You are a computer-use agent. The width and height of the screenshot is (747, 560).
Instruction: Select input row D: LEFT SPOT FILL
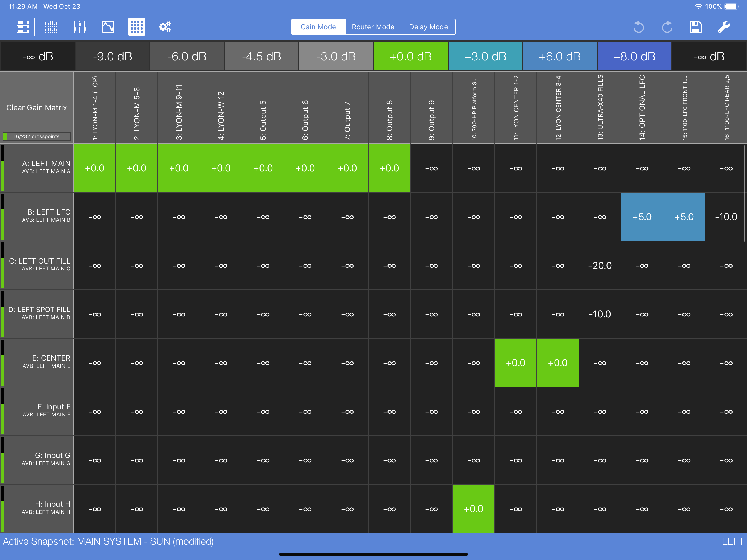[37, 314]
